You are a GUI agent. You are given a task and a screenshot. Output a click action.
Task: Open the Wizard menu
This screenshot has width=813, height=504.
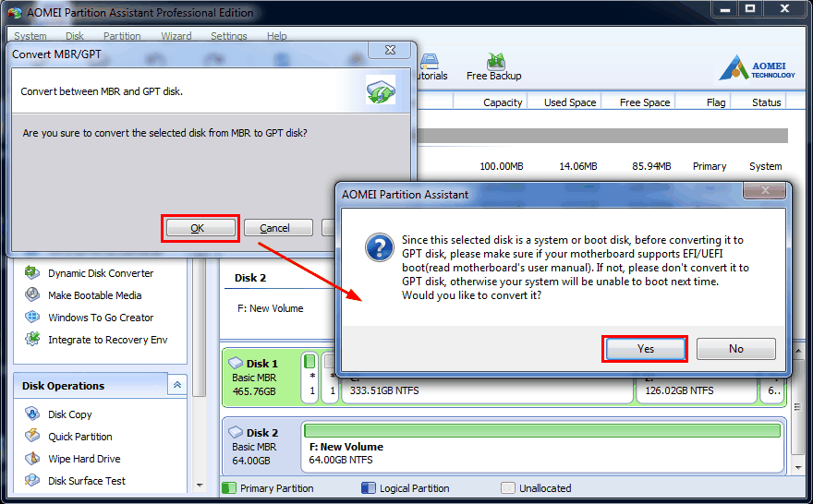[x=176, y=36]
